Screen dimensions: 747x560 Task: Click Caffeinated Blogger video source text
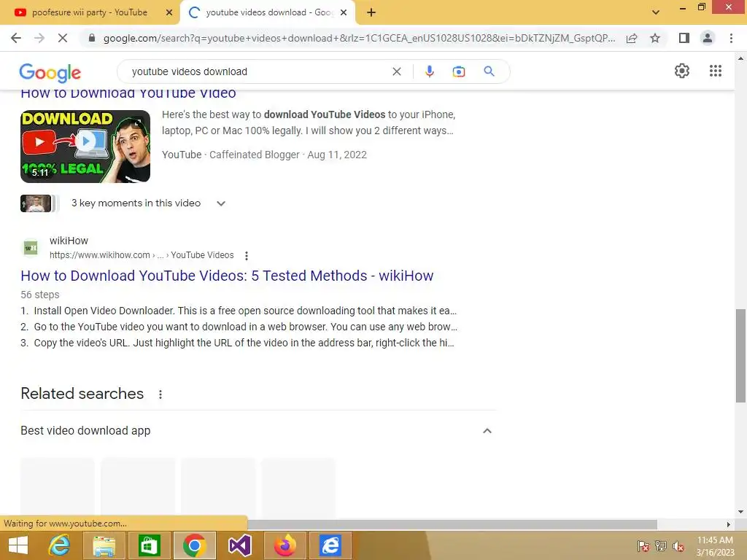point(255,155)
